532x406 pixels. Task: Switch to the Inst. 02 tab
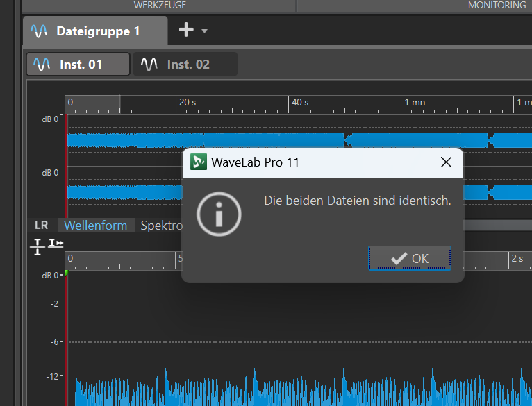pyautogui.click(x=185, y=65)
